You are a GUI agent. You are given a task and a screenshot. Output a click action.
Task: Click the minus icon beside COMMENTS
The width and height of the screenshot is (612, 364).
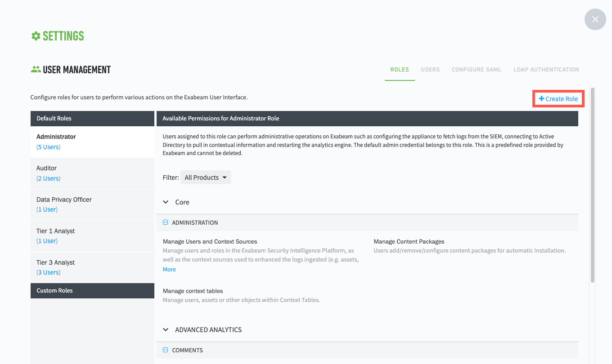(x=165, y=350)
